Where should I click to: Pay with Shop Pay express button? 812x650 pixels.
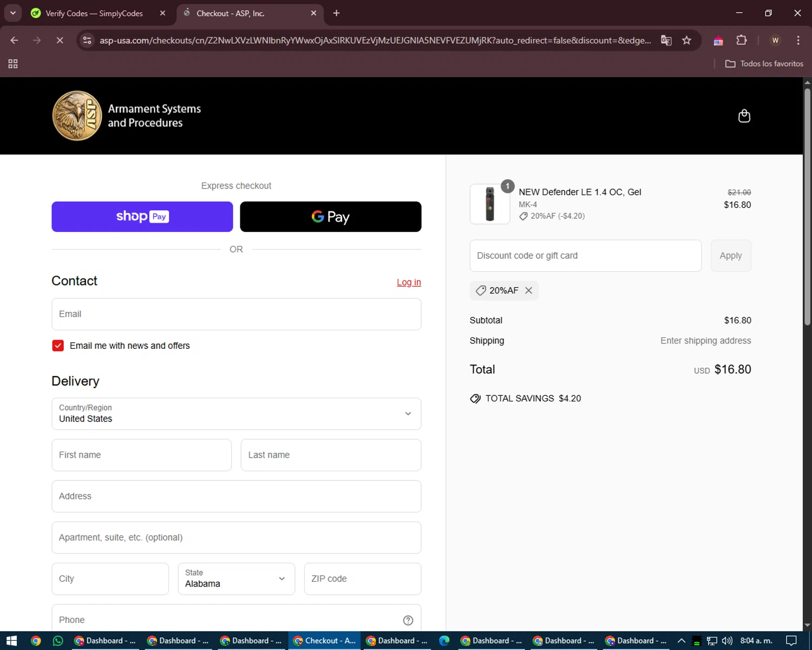click(x=142, y=217)
